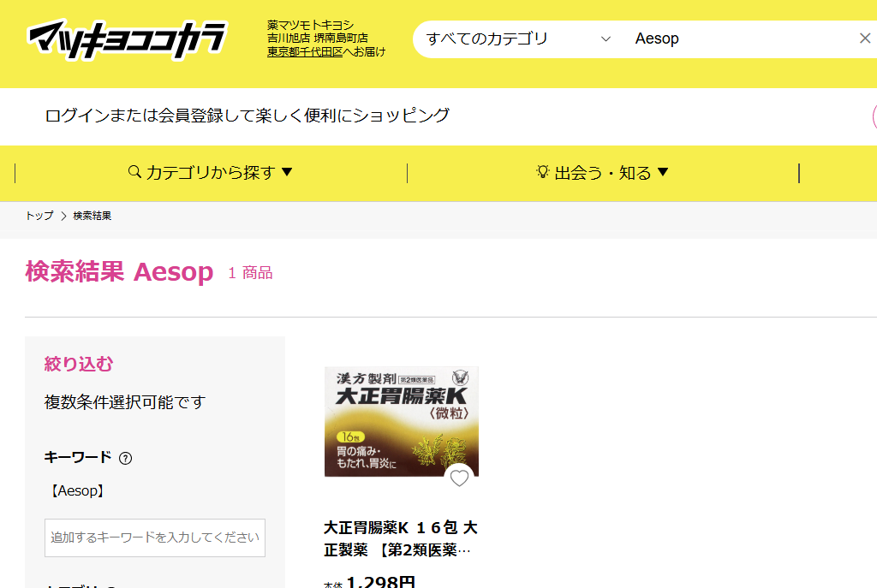Click the 検索結果 breadcrumb text
The image size is (877, 588).
92,216
